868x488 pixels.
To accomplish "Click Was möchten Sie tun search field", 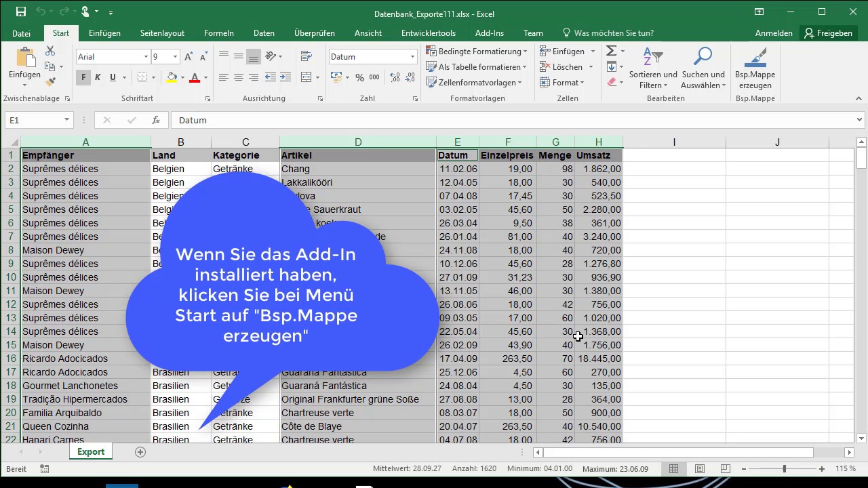I will 608,33.
